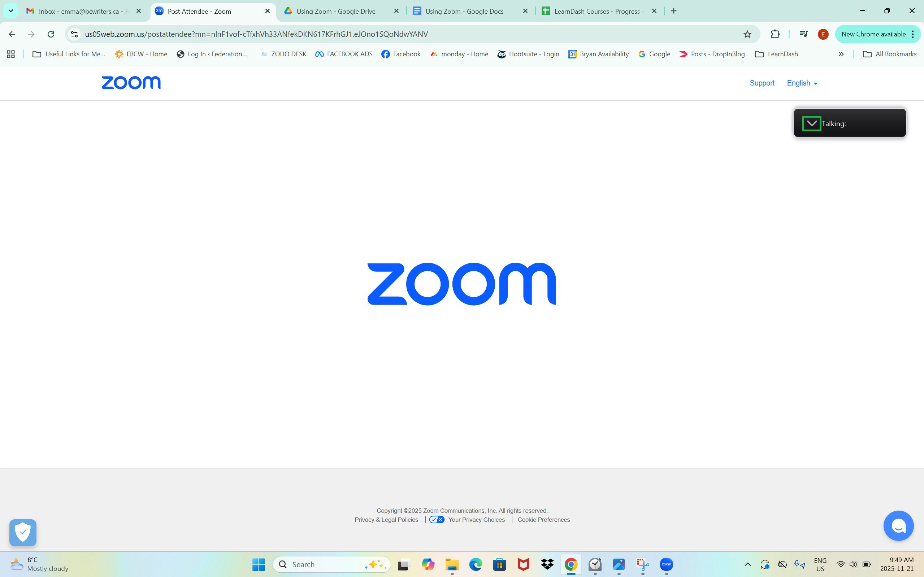Screen dimensions: 924x577
Task: Open the media controls icon
Action: 803,34
